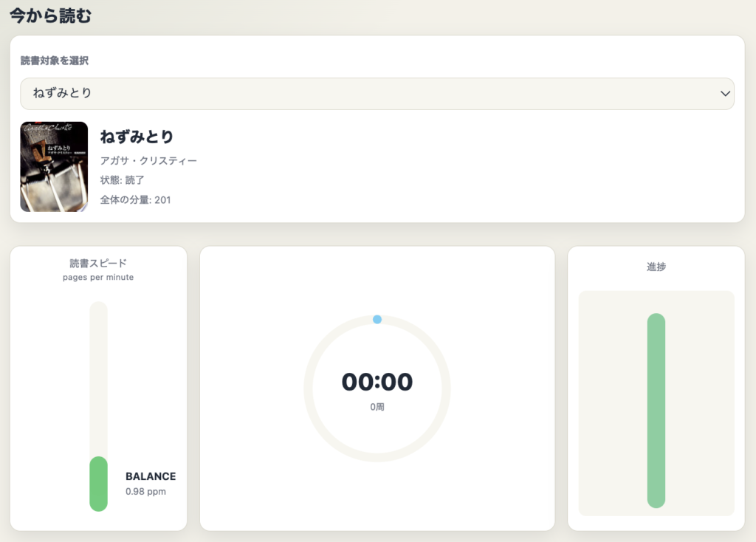Click the bold ねずみとり book title

(x=137, y=137)
